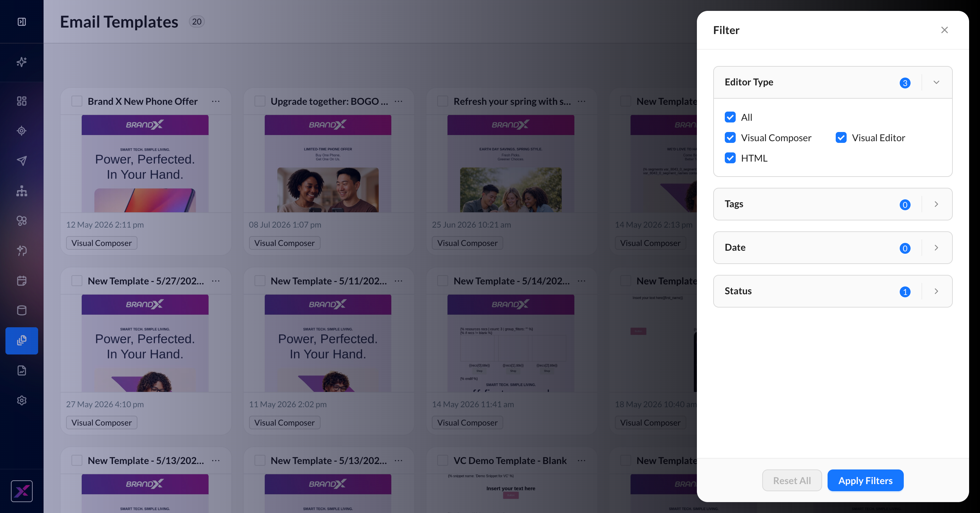Click the target crosshair icon in sidebar

[x=22, y=131]
